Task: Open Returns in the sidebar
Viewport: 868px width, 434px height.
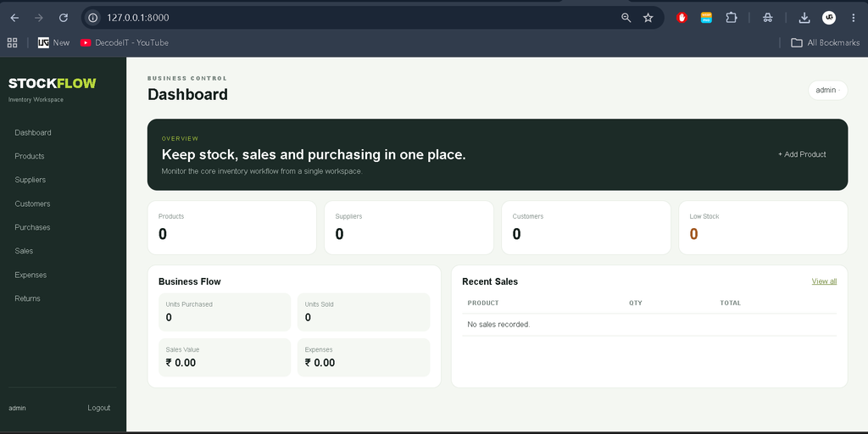Action: tap(27, 298)
